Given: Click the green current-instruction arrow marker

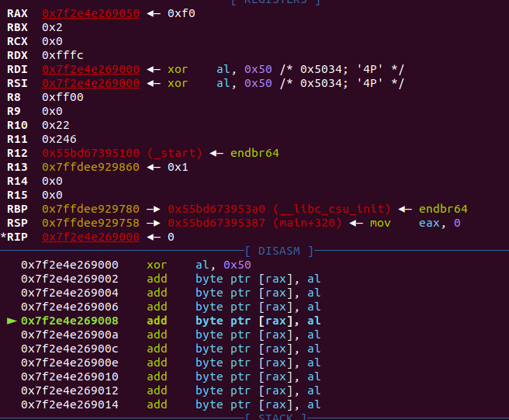Looking at the screenshot, I should pos(12,320).
